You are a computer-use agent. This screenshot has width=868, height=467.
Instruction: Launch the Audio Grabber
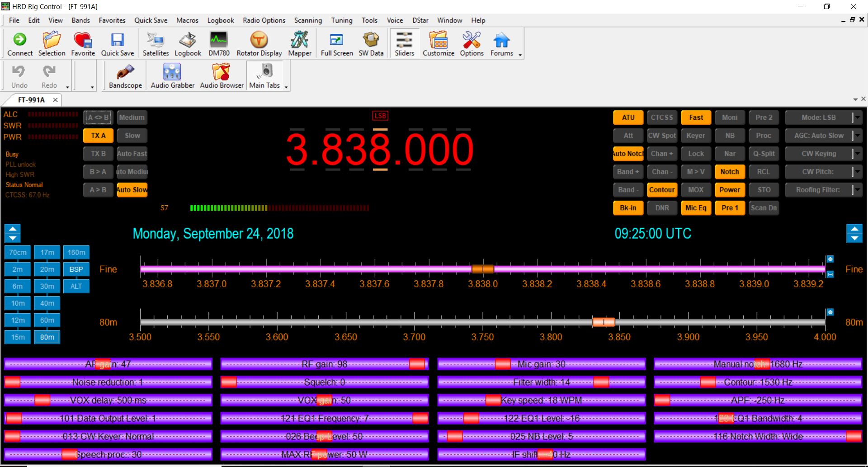click(x=172, y=76)
